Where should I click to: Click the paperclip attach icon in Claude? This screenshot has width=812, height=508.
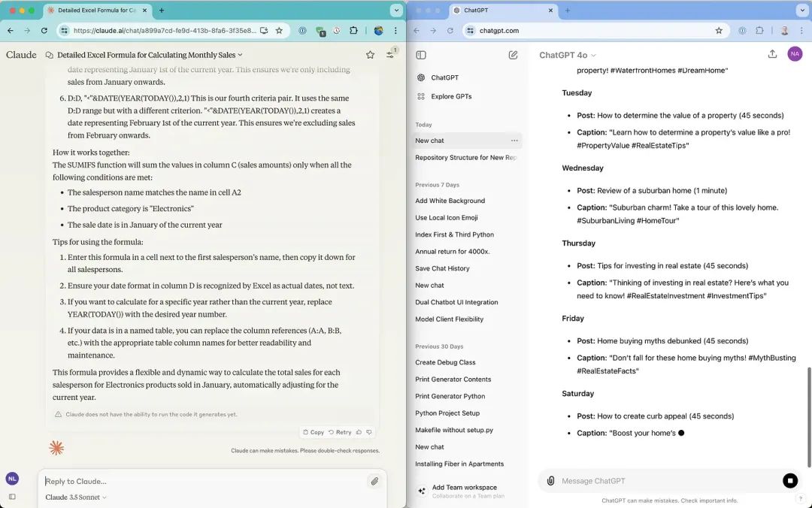click(x=374, y=481)
